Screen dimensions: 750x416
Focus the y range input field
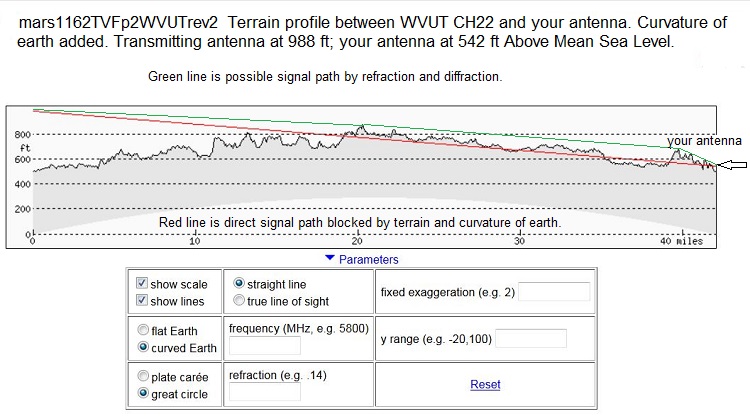click(x=531, y=339)
